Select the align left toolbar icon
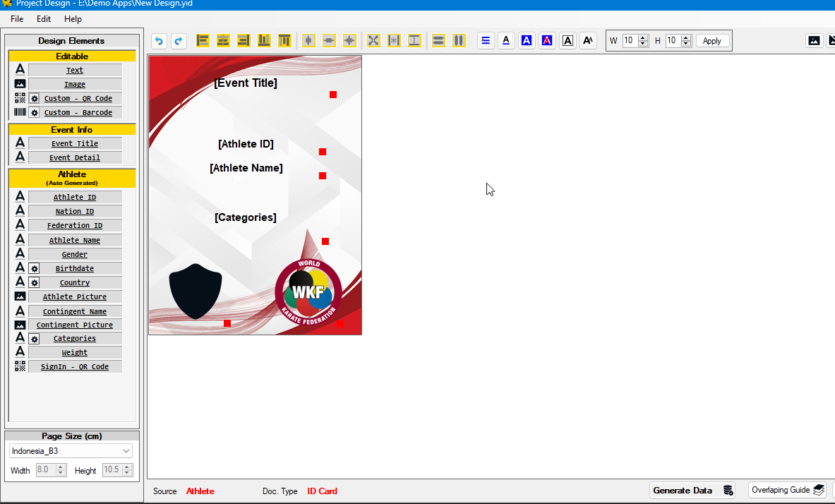This screenshot has width=835, height=504. click(x=203, y=40)
